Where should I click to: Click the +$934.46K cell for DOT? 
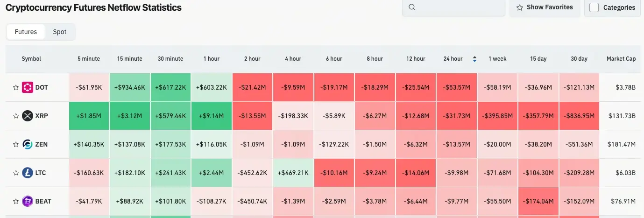[x=130, y=87]
